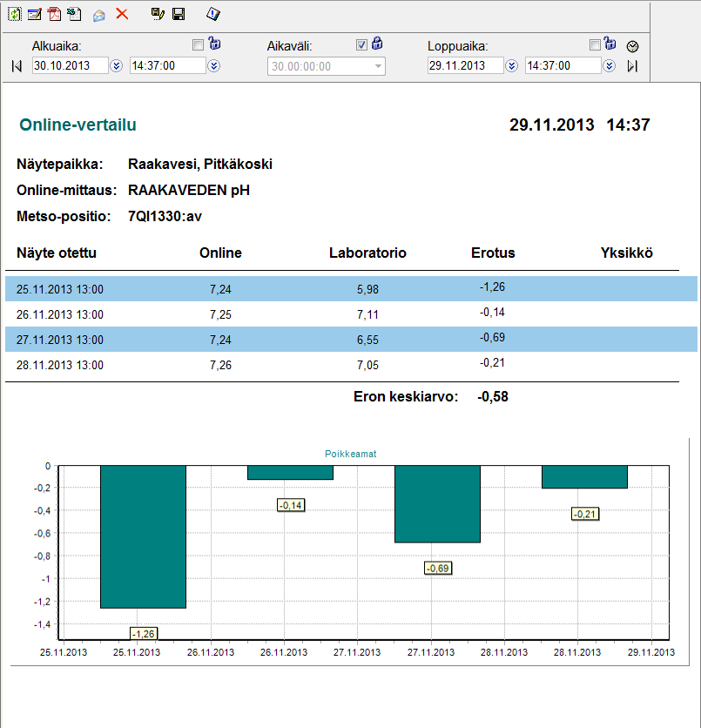The width and height of the screenshot is (701, 728).
Task: Click Laboratorio value 5,98
Action: (x=367, y=290)
